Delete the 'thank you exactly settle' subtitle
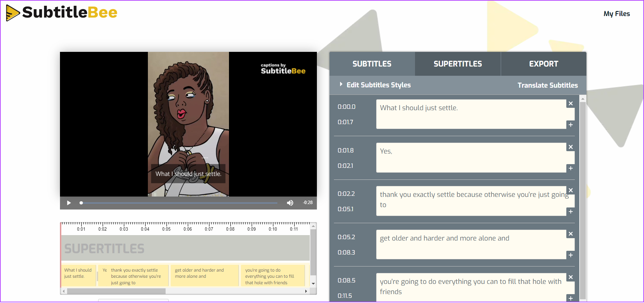The height and width of the screenshot is (303, 644). 571,190
